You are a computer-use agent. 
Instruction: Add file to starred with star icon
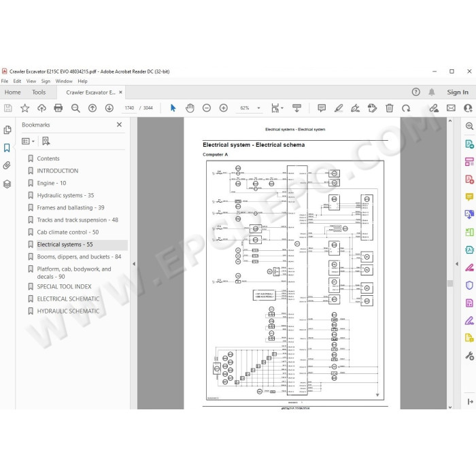(x=25, y=108)
